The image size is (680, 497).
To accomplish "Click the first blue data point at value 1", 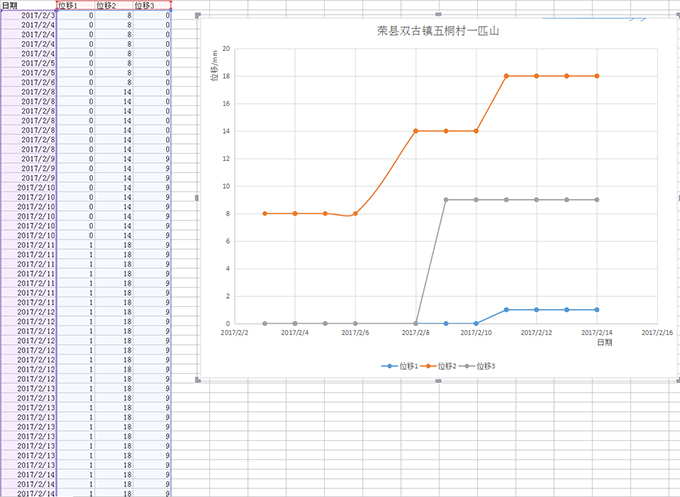I will point(506,310).
